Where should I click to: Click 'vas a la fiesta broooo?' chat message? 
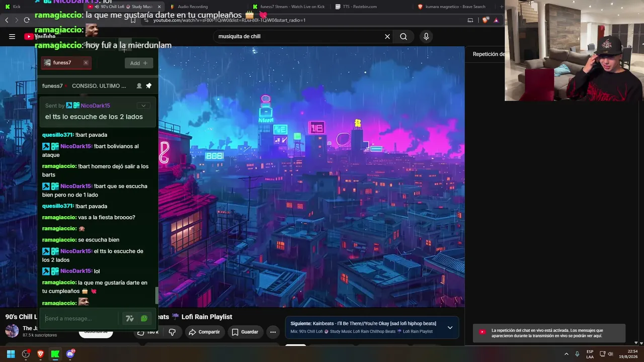click(x=107, y=217)
